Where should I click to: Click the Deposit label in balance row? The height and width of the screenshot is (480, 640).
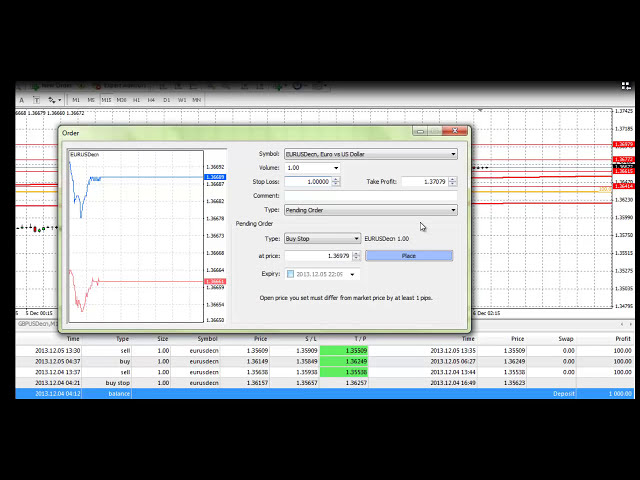tap(564, 394)
